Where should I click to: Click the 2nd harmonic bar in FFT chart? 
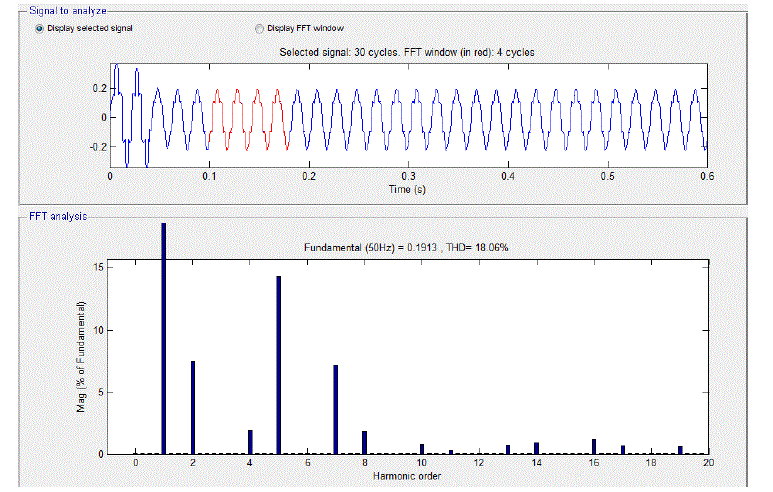coord(192,407)
